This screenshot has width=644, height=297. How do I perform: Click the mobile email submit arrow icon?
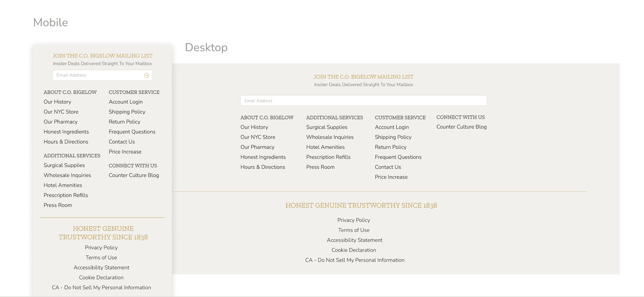(146, 75)
